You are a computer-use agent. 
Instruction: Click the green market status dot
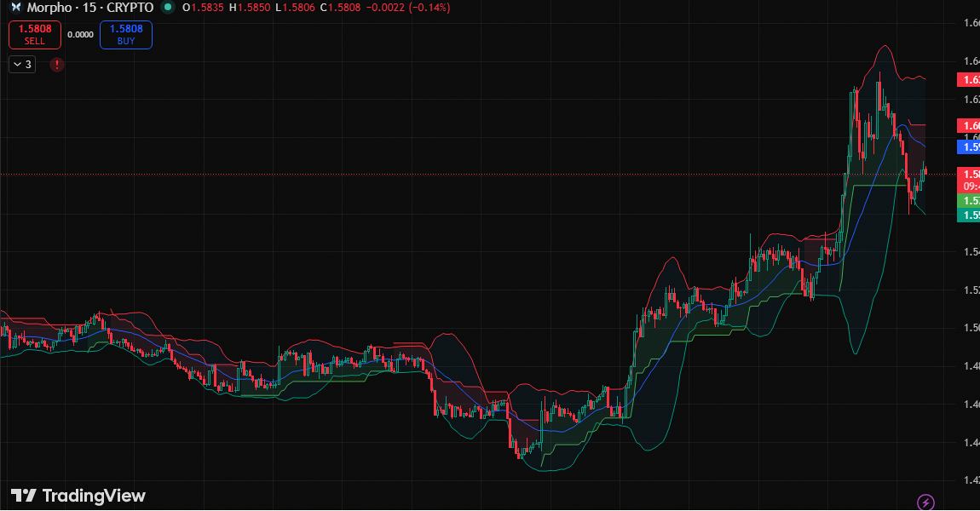[x=168, y=8]
